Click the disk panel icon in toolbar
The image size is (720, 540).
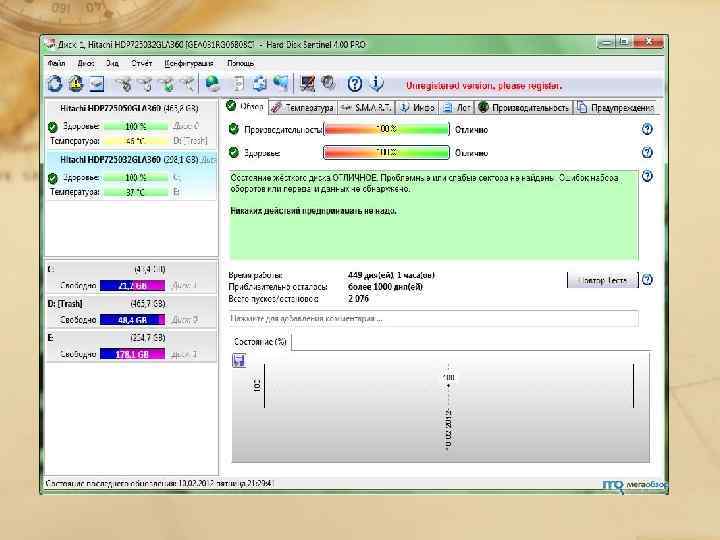tap(96, 84)
